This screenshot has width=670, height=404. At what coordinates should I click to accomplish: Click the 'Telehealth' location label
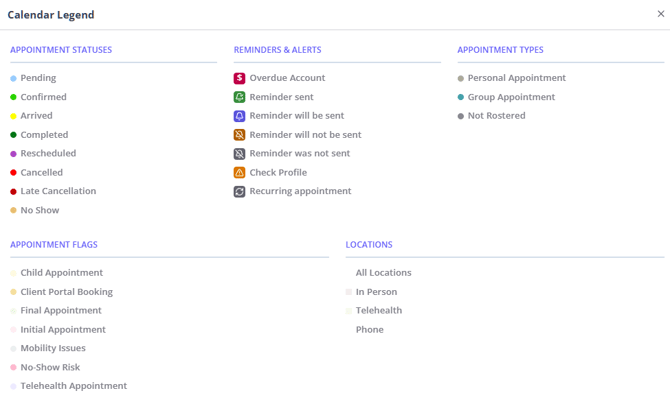379,310
